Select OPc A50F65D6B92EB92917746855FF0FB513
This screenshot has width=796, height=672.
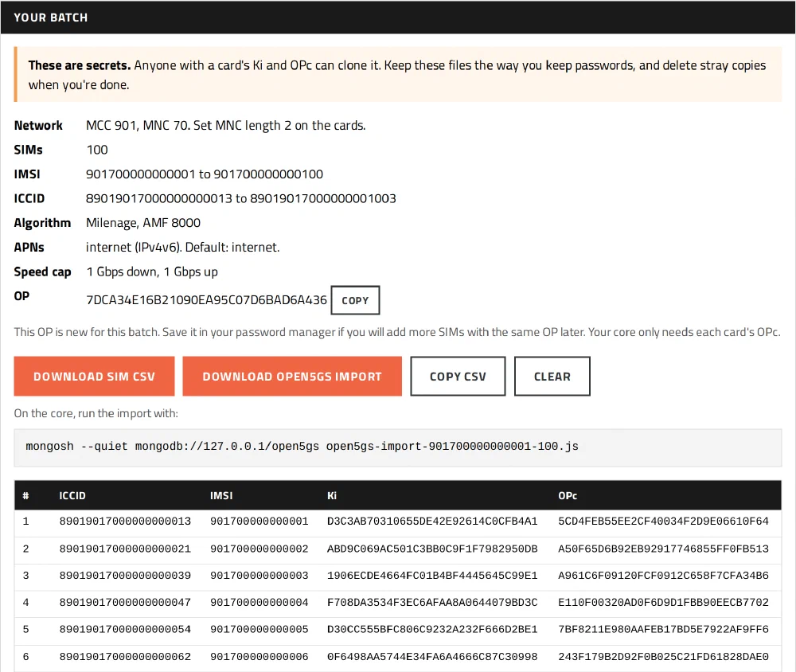(x=663, y=549)
